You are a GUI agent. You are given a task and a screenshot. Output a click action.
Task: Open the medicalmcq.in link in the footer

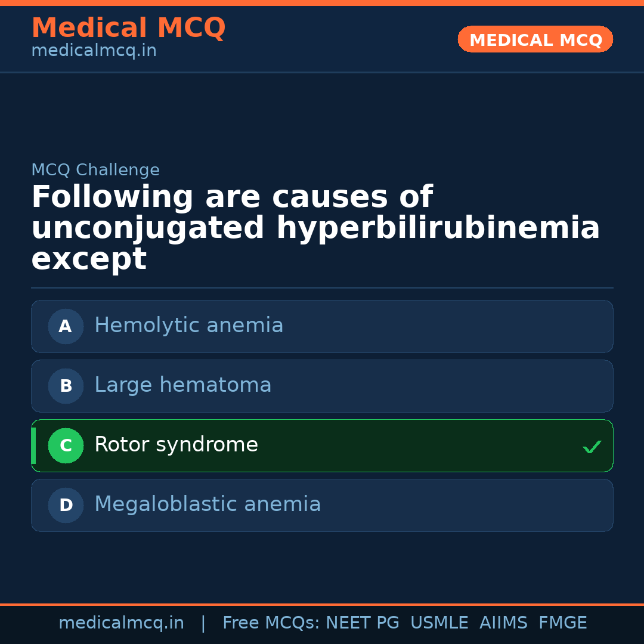(x=121, y=623)
